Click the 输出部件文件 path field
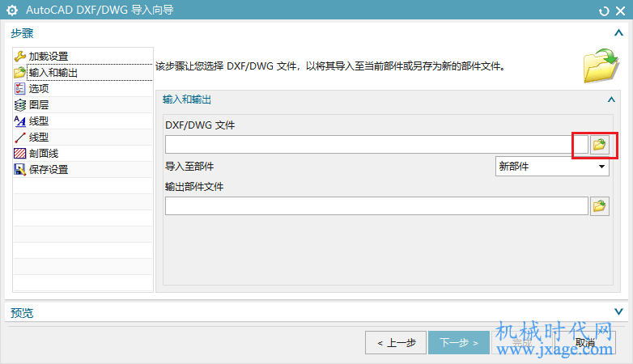633x364 pixels. [376, 206]
